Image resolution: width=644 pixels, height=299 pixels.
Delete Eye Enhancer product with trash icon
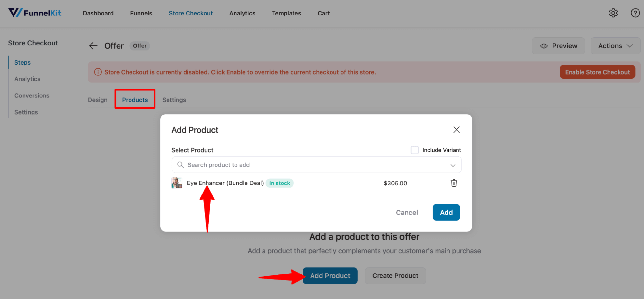click(x=454, y=183)
